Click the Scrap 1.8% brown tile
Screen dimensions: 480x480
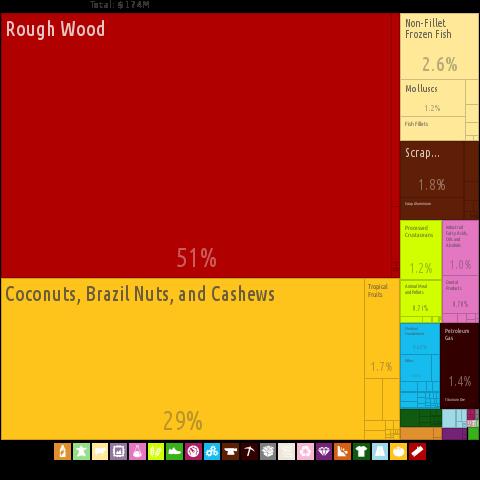pos(432,170)
